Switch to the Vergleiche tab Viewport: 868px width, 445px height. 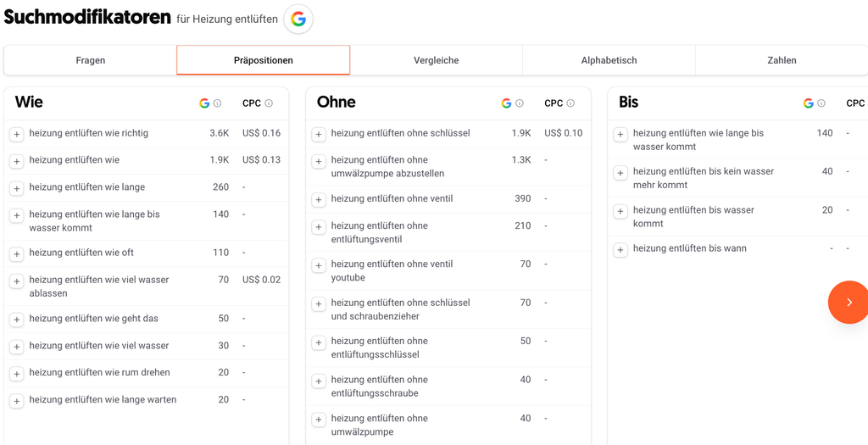(x=437, y=60)
